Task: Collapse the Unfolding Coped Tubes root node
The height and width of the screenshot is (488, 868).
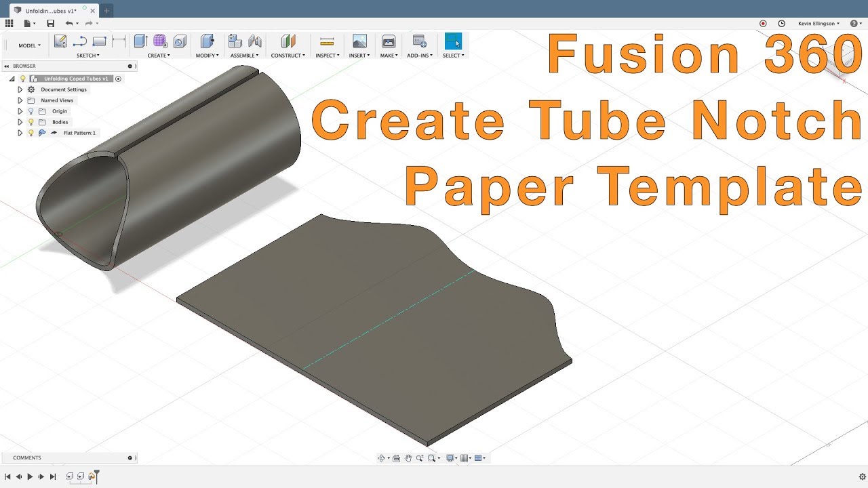Action: tap(12, 79)
